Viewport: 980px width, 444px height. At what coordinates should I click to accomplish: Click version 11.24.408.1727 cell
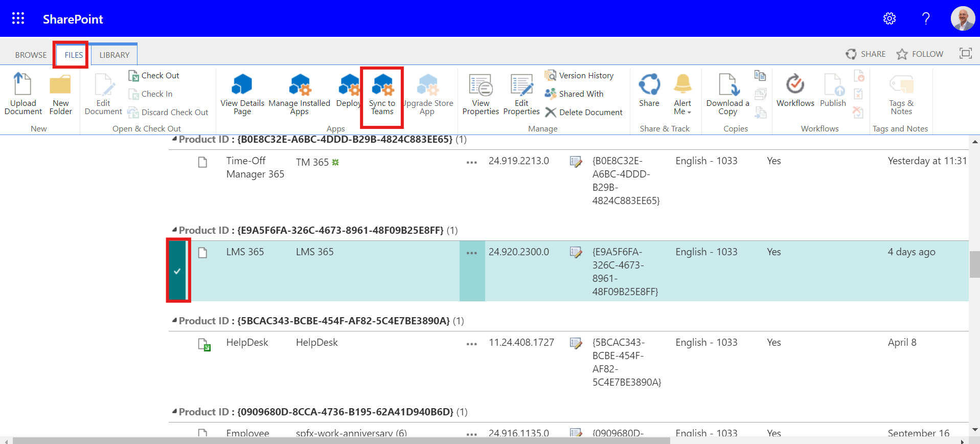521,342
